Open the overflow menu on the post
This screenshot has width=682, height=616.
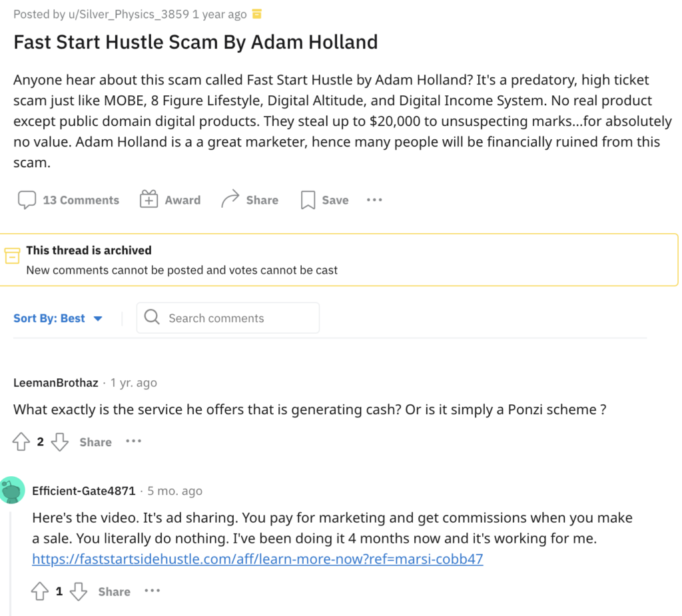(374, 199)
